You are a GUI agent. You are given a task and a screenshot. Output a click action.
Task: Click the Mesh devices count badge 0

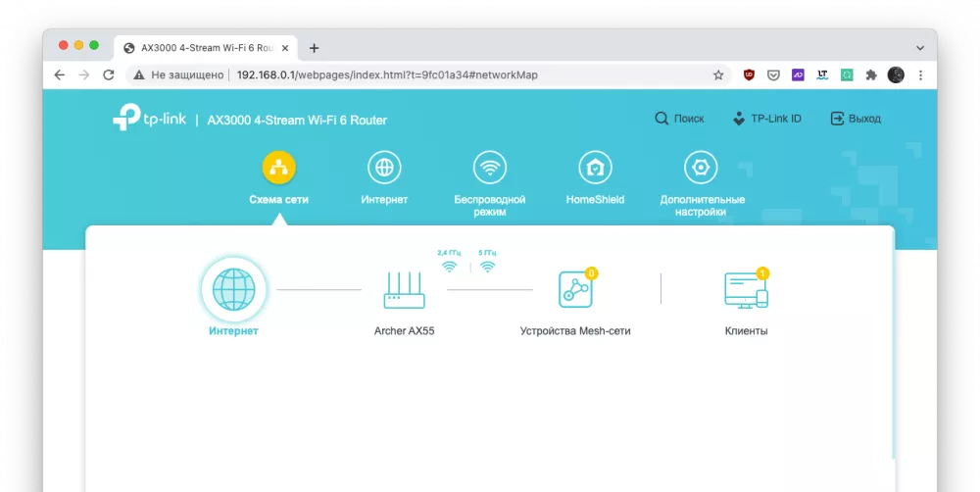(591, 273)
